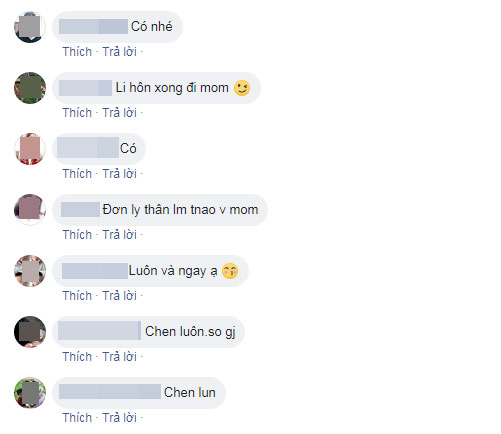
Task: Open profile picture next to "Li hôn xong đi mom"
Action: point(30,88)
